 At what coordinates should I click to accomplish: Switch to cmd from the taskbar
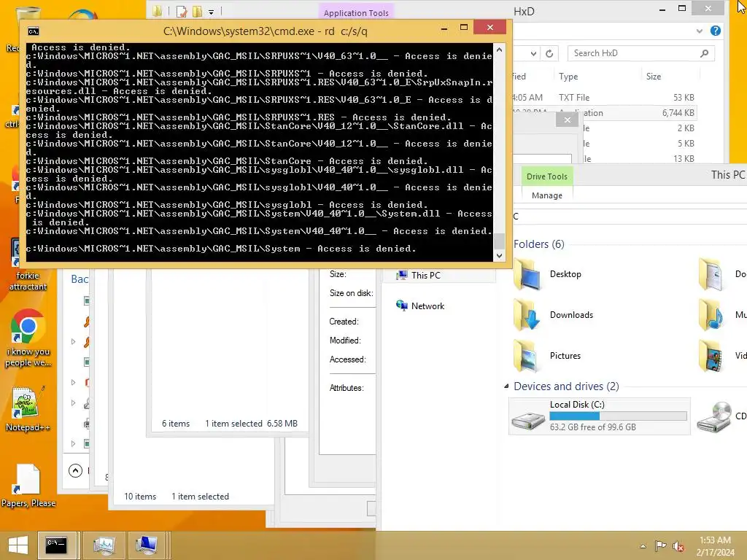tap(57, 545)
